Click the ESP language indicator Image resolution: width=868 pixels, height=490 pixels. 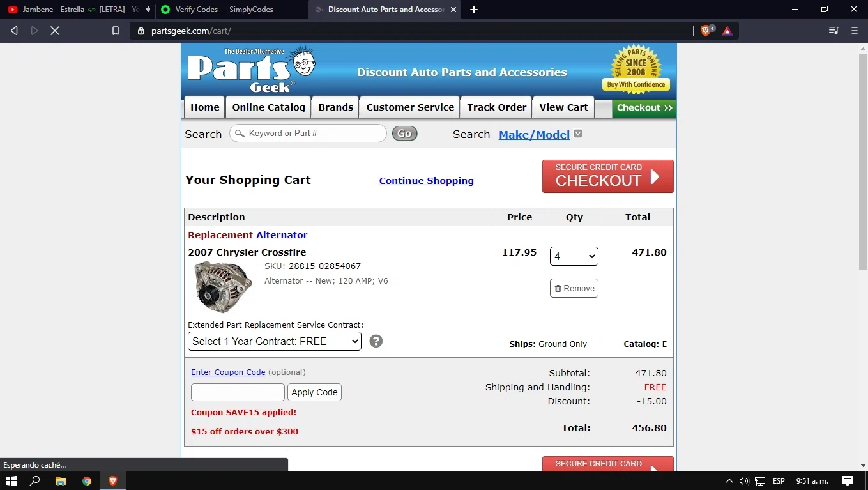779,481
